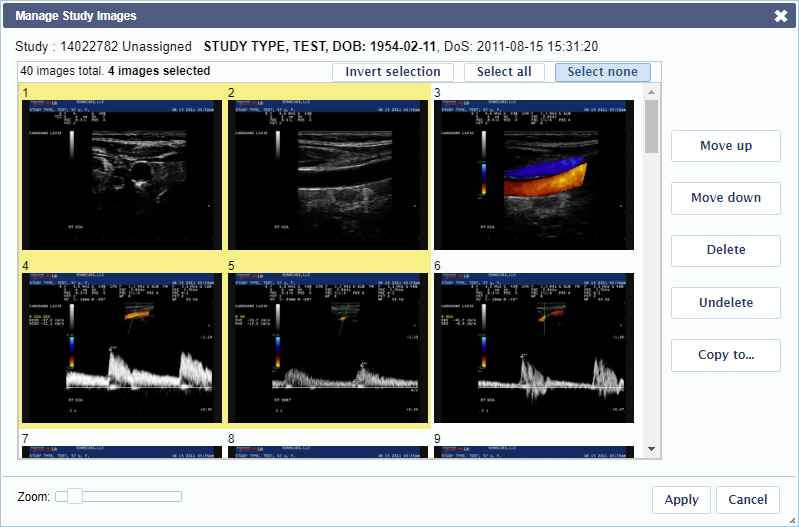Delete the selected images
799x527 pixels.
[726, 250]
